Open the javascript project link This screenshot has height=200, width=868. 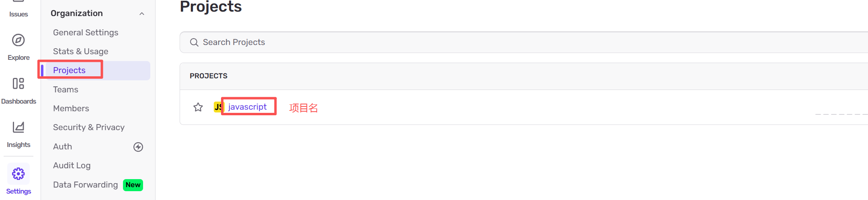[247, 107]
